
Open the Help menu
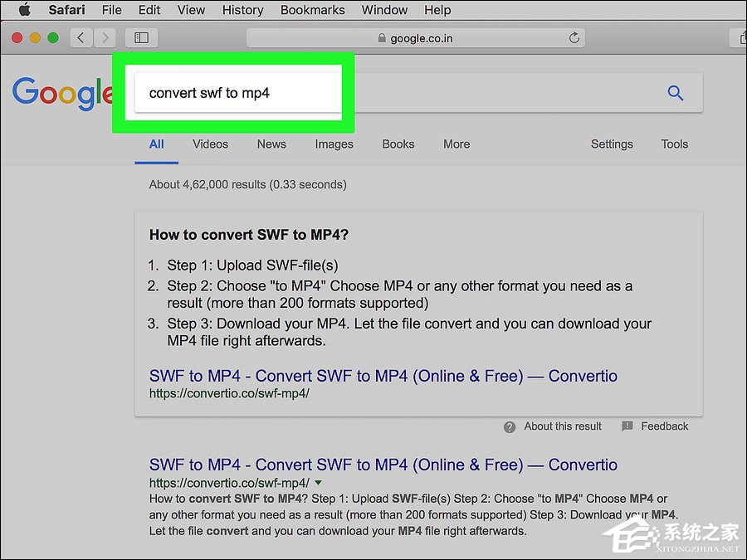[x=437, y=10]
